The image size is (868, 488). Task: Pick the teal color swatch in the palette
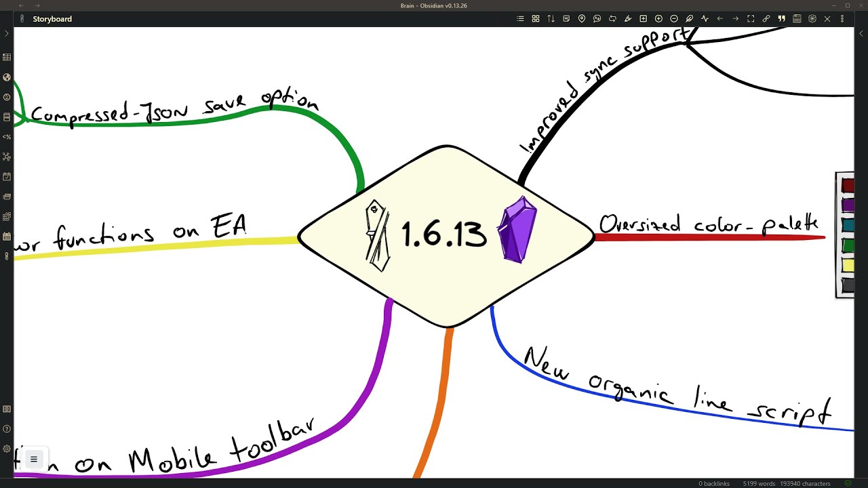click(x=848, y=224)
